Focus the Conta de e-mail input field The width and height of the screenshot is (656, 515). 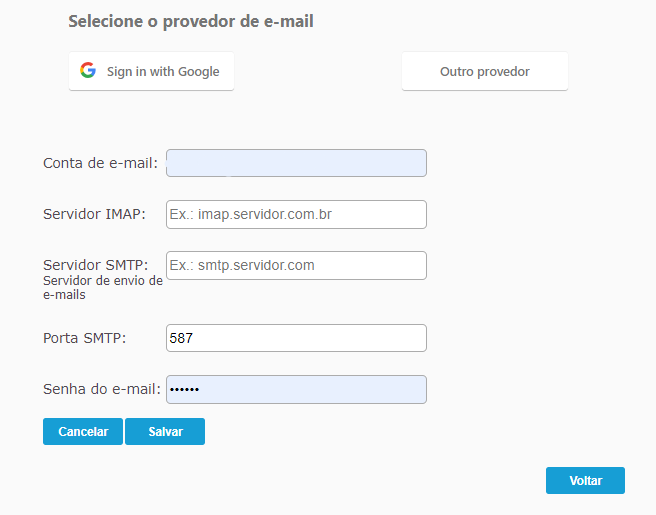point(296,163)
